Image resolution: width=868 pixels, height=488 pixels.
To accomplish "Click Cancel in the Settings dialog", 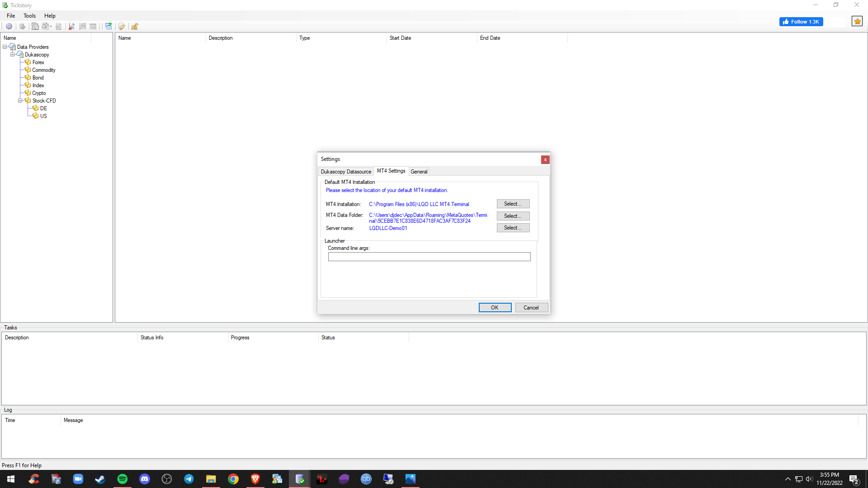I will [531, 308].
